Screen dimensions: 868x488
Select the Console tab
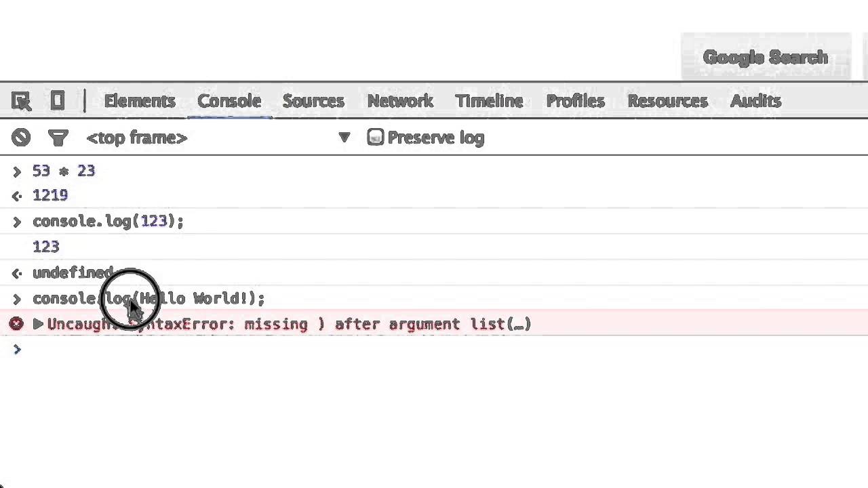click(x=229, y=101)
